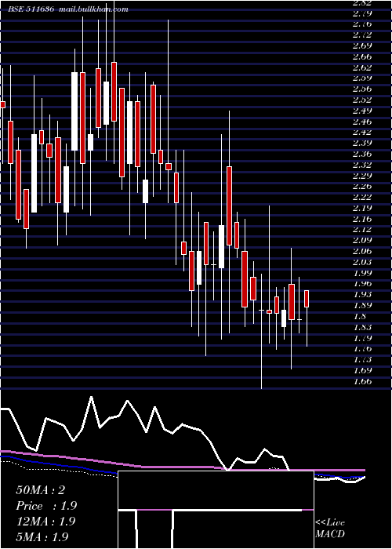Screen dimensions: 392x549
Task: Click the 2.42 price axis label
Action: (x=362, y=133)
